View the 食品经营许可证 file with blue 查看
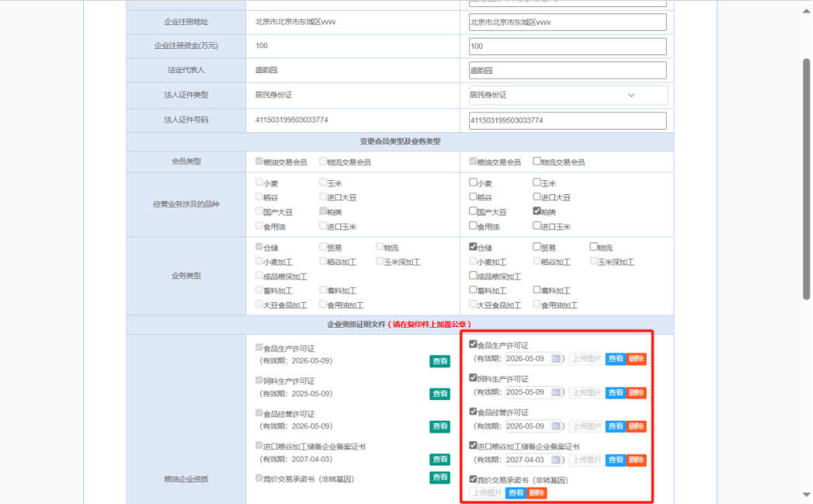This screenshot has height=504, width=813. click(x=616, y=426)
